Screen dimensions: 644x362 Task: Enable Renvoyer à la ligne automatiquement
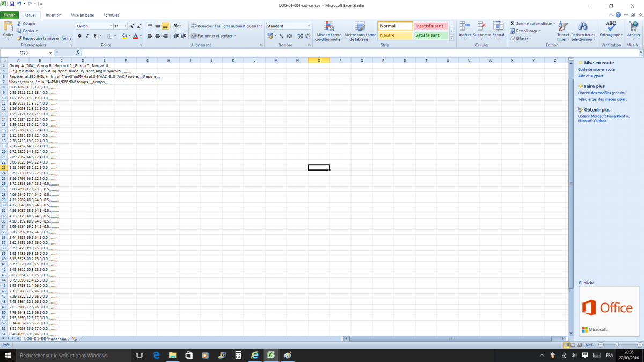226,26
